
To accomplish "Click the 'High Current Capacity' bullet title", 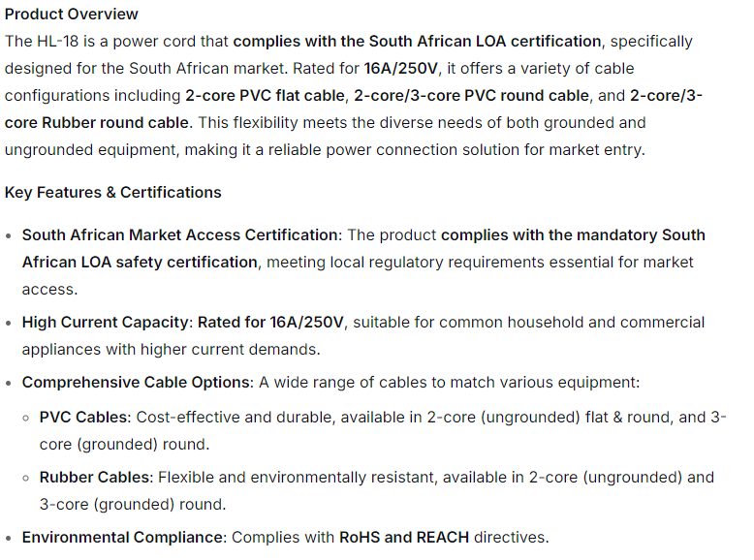I will coord(105,322).
